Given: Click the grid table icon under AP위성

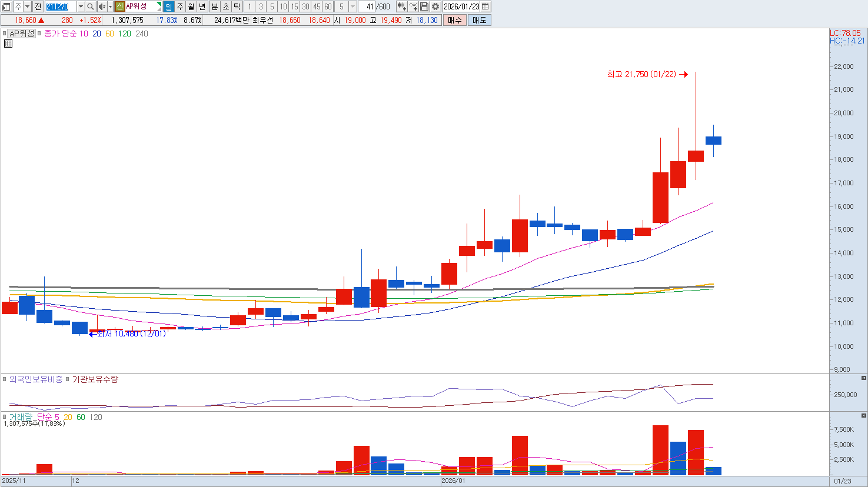Looking at the screenshot, I should pos(8,44).
